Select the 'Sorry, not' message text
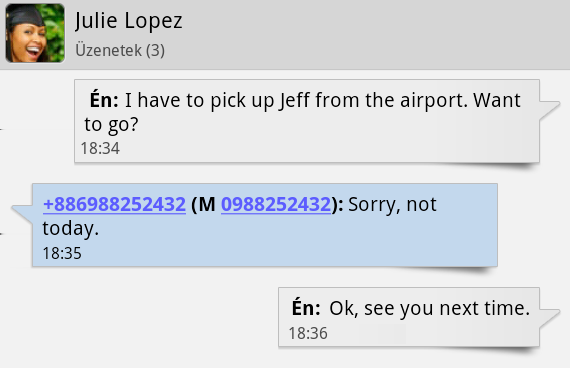570x368 pixels. (392, 204)
